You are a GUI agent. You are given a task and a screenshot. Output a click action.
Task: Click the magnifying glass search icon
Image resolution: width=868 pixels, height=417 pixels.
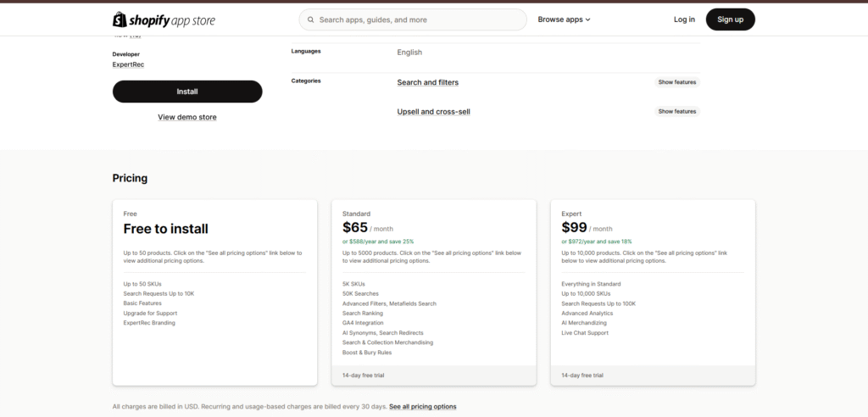pos(311,19)
